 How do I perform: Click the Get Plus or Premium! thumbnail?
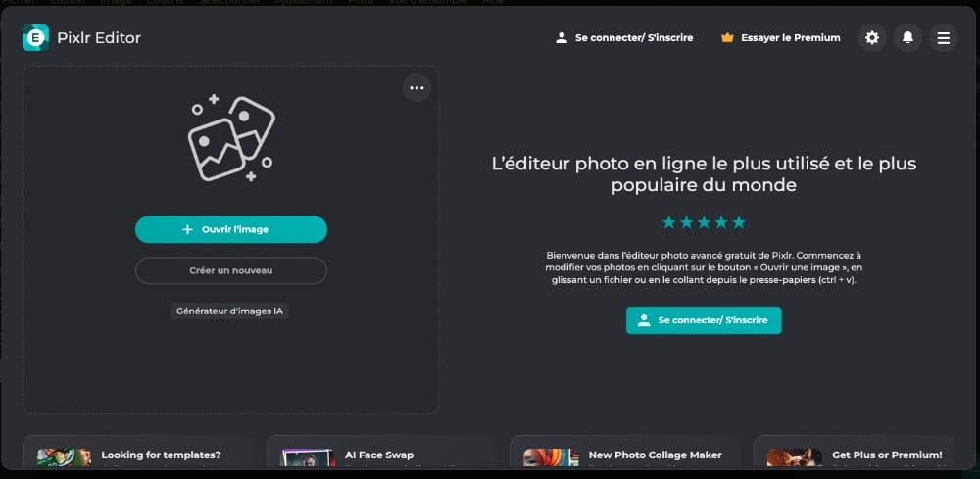pyautogui.click(x=795, y=457)
